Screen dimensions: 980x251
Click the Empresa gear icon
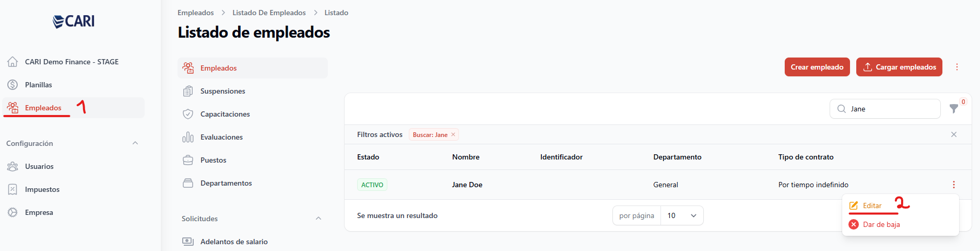coord(13,212)
